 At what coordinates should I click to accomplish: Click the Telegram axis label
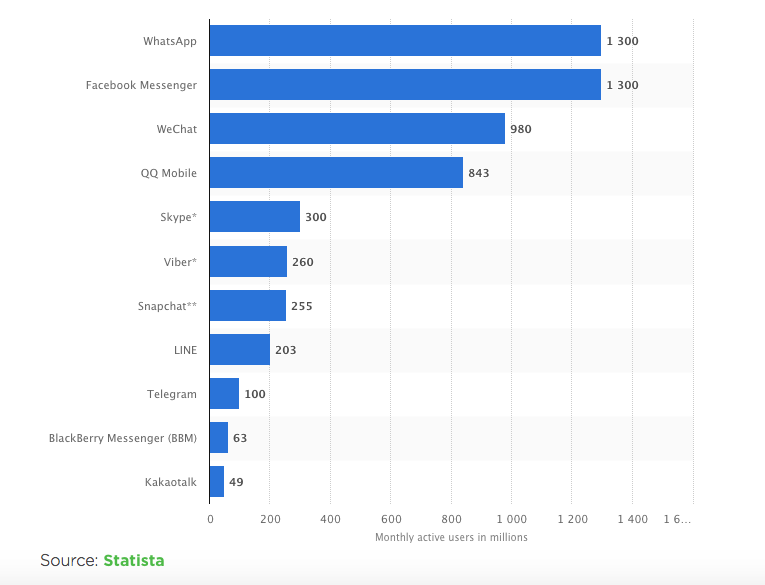[x=172, y=394]
